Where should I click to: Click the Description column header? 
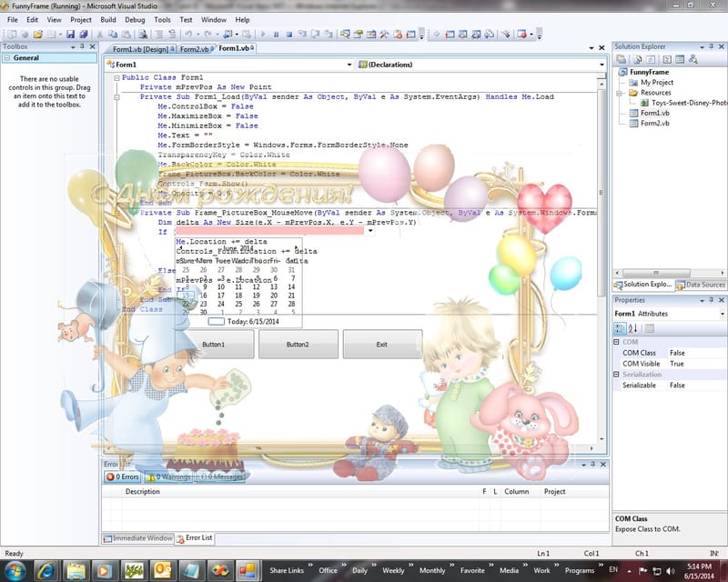[143, 491]
